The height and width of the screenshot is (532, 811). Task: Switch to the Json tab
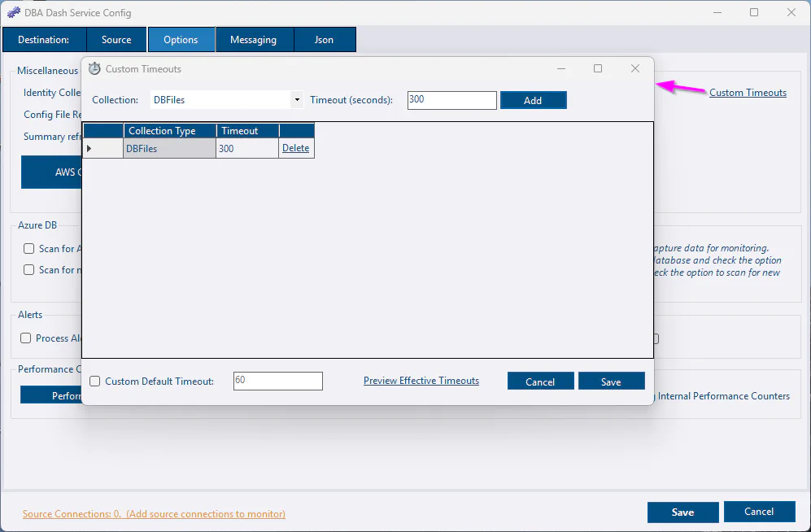click(324, 40)
